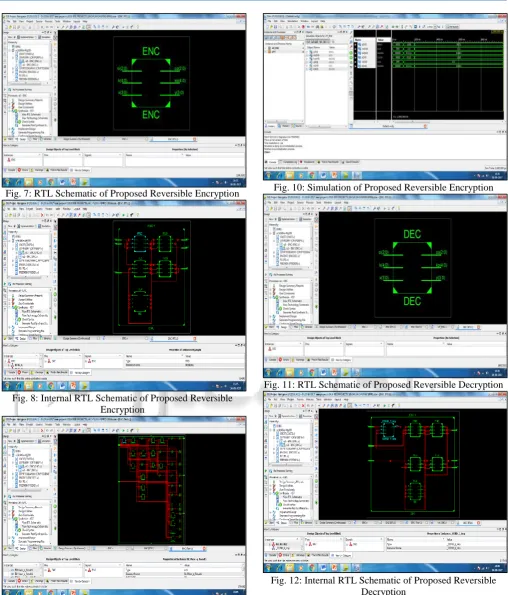The height and width of the screenshot is (595, 508).
Task: Close the ENC (RTL1) document tab in Fig. 7
Action: [x=195, y=139]
